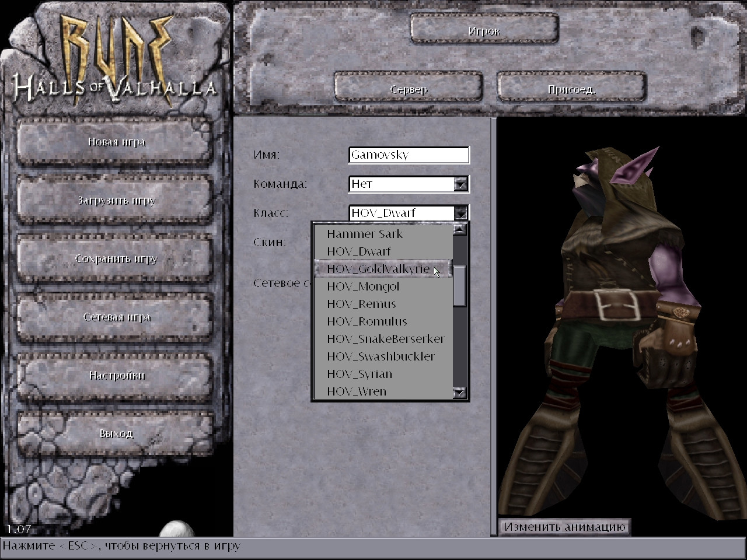This screenshot has height=560, width=747.
Task: Click the class list scroll up arrow
Action: pos(460,229)
